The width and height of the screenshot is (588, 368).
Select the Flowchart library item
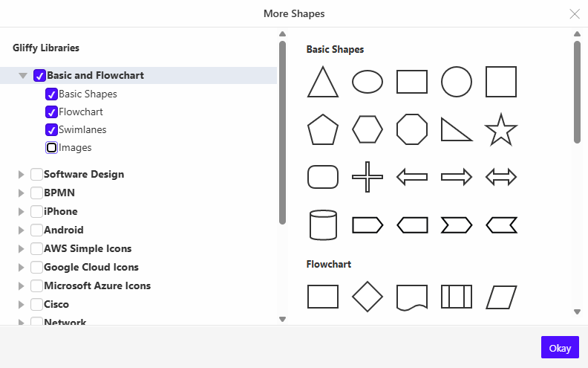tap(81, 112)
